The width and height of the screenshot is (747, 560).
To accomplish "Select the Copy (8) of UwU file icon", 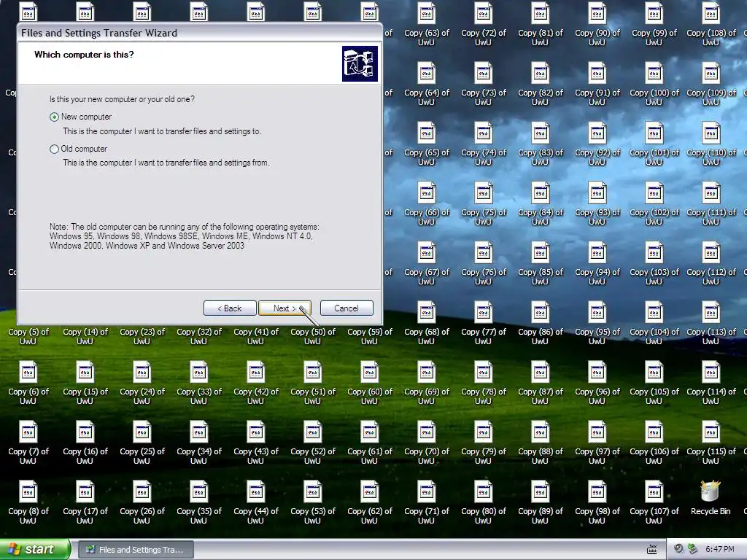I will (x=28, y=492).
